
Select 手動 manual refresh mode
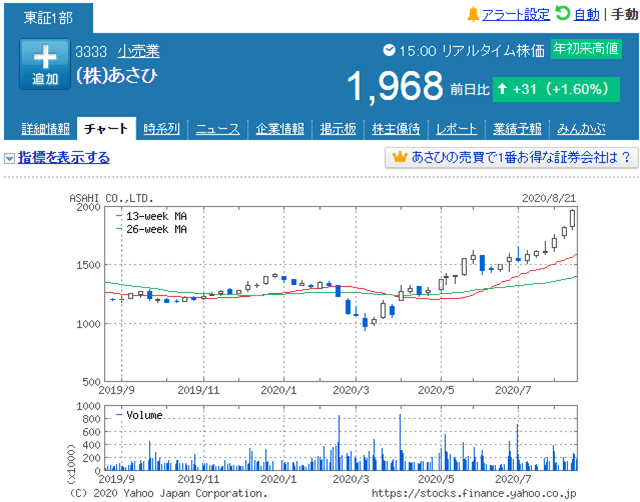624,15
